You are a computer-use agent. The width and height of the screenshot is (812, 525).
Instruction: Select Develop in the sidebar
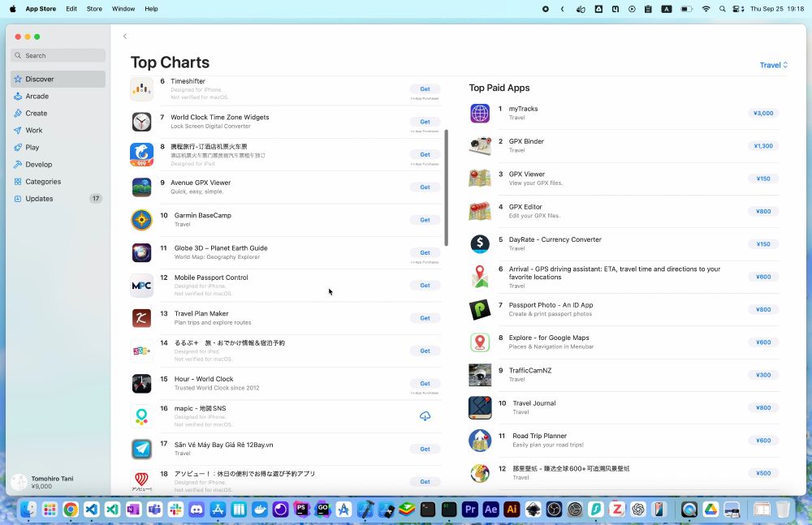click(58, 165)
